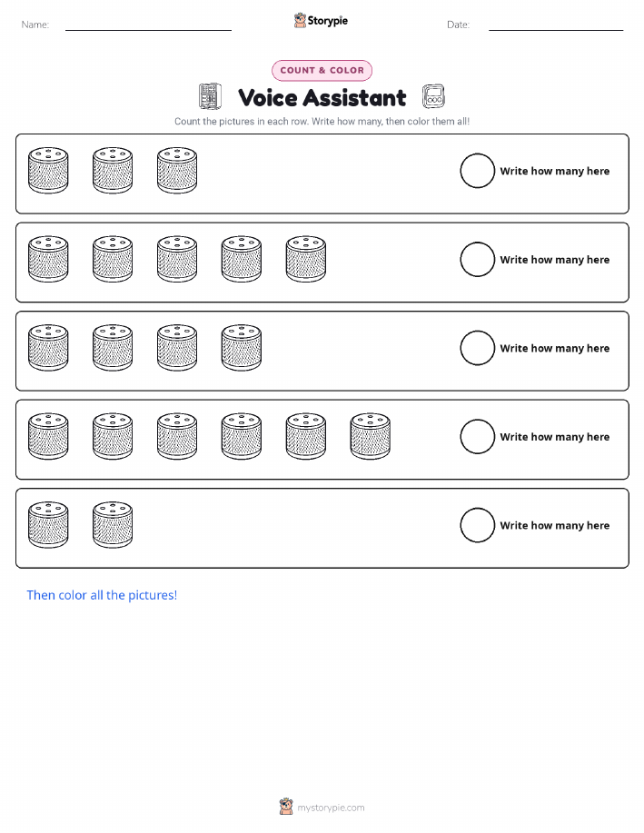The height and width of the screenshot is (833, 644).
Task: Click the Count & Color pink badge
Action: tap(322, 70)
